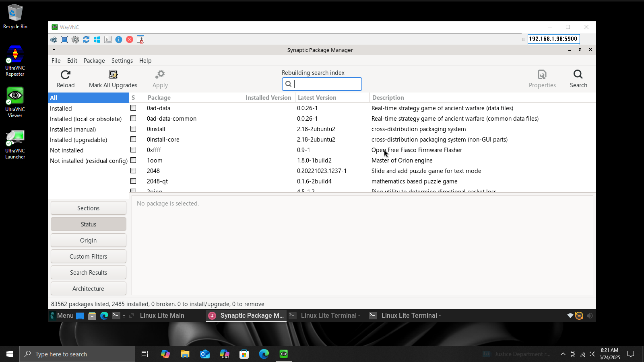Click the Origin filter button
Viewport: 644px width, 362px height.
tap(89, 240)
